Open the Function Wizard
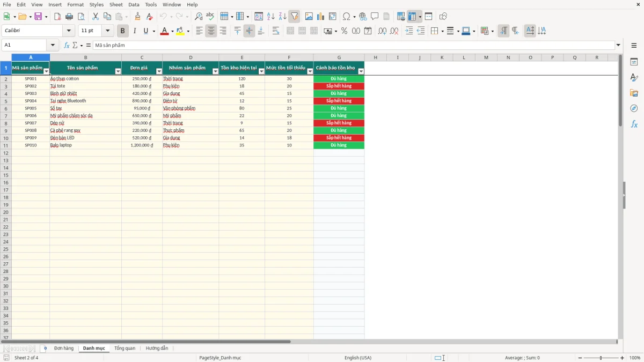The height and width of the screenshot is (362, 644). click(x=67, y=45)
